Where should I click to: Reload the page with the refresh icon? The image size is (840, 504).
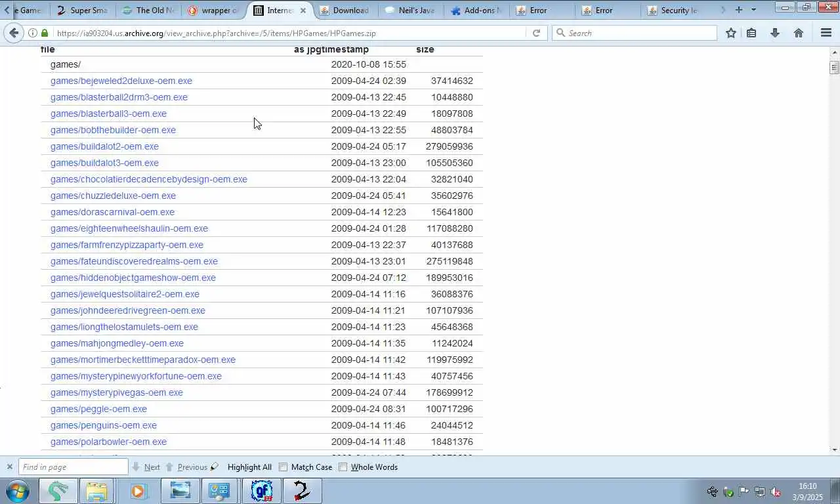(x=536, y=33)
